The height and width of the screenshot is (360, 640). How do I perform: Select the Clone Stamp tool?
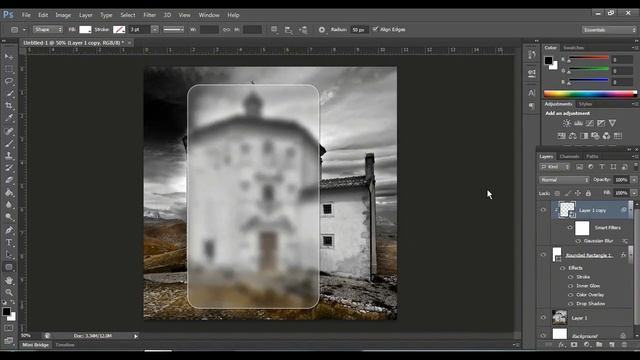9,156
